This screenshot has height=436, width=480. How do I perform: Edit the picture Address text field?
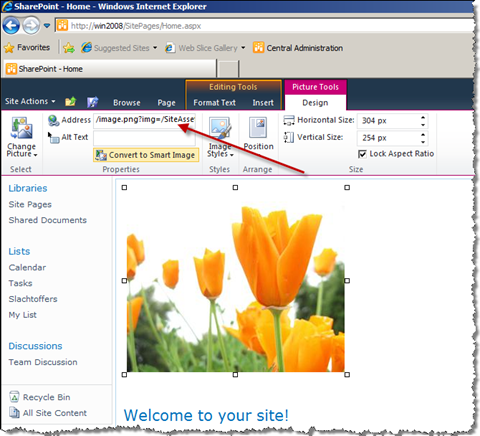[x=145, y=120]
